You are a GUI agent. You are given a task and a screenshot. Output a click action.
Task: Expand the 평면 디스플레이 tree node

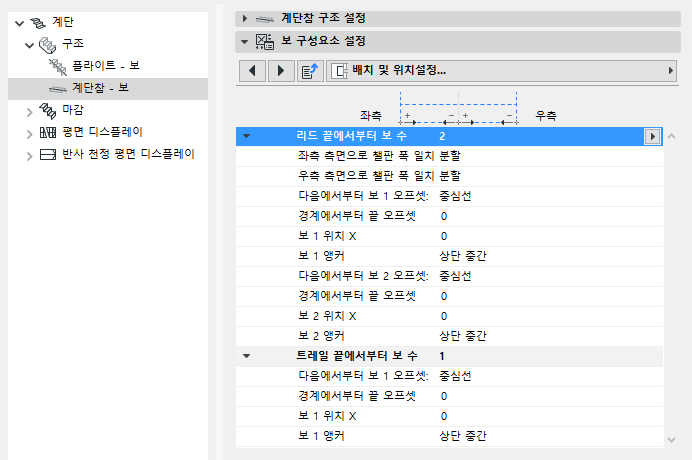[30, 134]
